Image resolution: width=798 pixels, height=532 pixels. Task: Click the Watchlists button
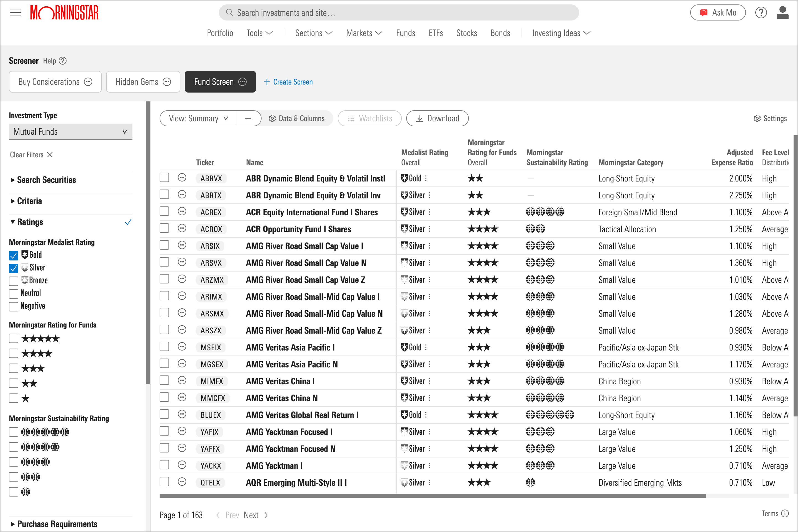[369, 118]
